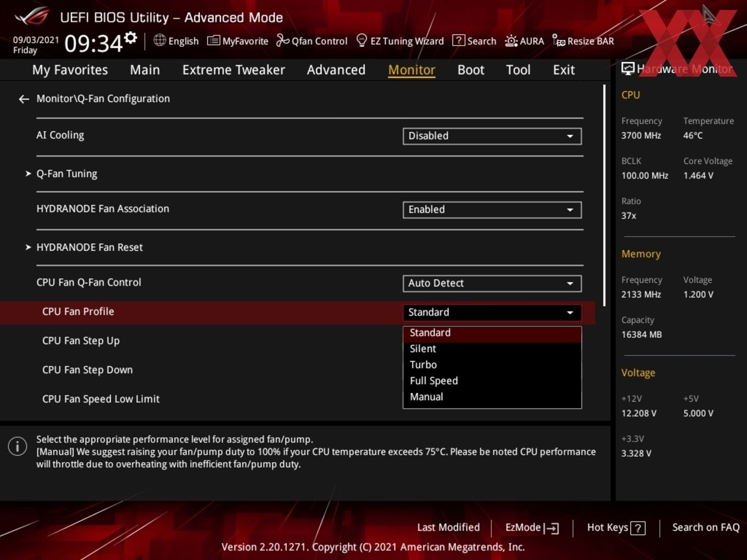Switch to Extreme Tweaker tab
747x560 pixels.
coord(233,70)
